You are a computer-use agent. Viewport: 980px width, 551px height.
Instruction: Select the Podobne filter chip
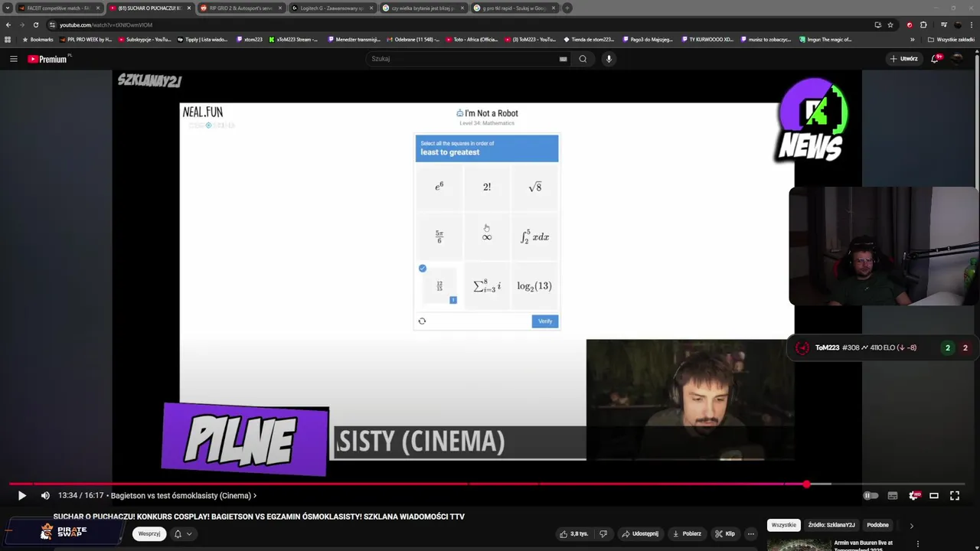click(x=877, y=525)
